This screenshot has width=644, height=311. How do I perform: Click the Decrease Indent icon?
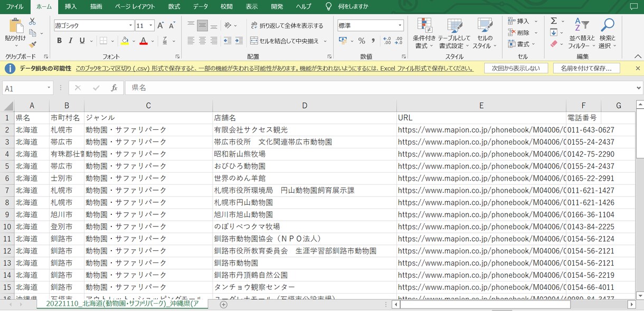[228, 41]
